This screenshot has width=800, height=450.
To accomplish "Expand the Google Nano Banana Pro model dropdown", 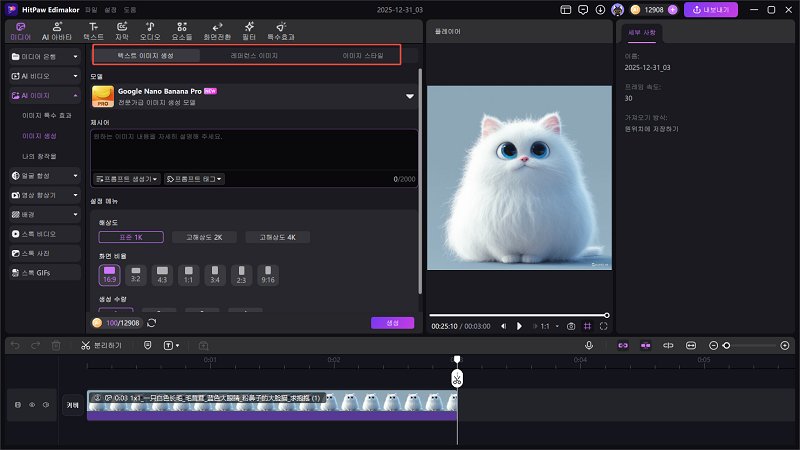I will click(x=409, y=96).
